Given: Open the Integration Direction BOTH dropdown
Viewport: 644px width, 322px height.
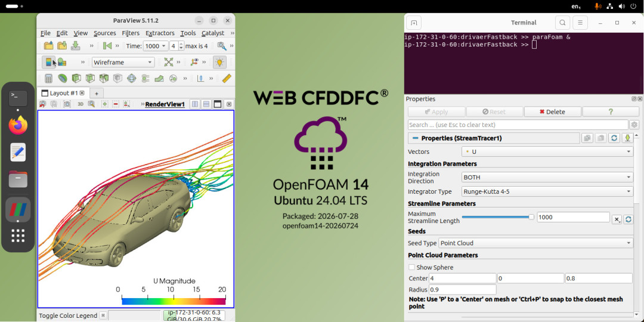Looking at the screenshot, I should coord(547,178).
